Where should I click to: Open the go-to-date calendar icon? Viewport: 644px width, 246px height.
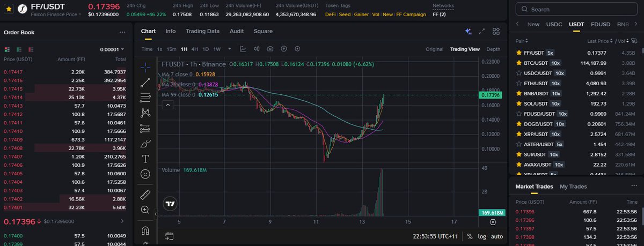169,236
